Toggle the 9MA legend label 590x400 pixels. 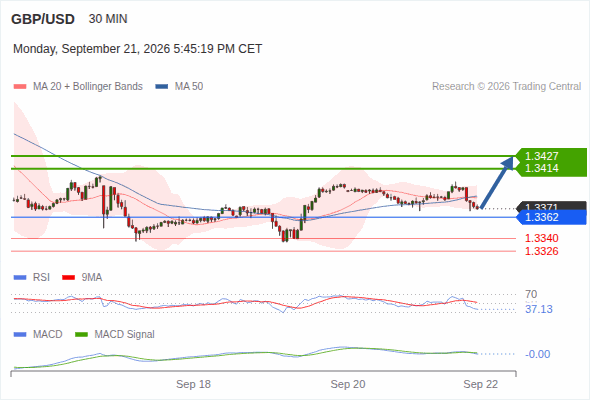[92, 278]
